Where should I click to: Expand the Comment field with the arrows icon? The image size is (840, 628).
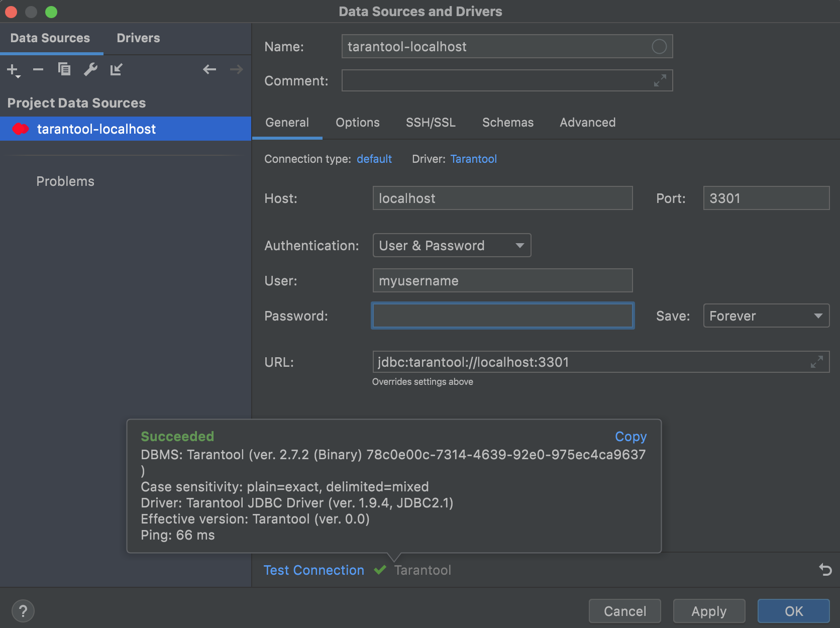click(x=660, y=80)
